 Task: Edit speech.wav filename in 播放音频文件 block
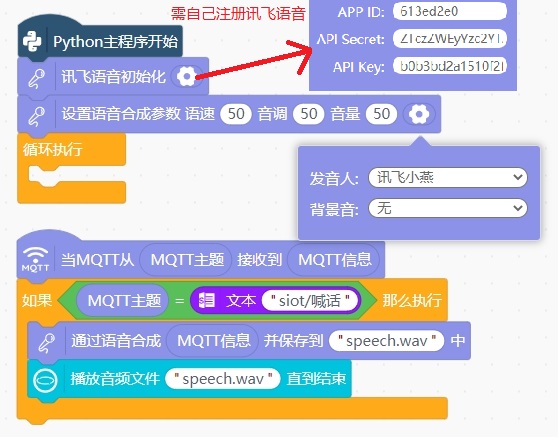coord(223,378)
